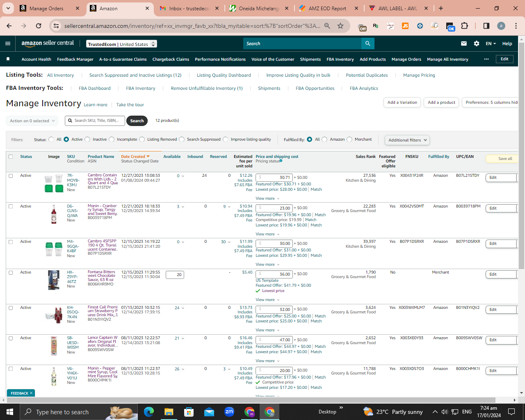
Task: Open the browser tab search dropdown arrow
Action: pyautogui.click(x=8, y=8)
